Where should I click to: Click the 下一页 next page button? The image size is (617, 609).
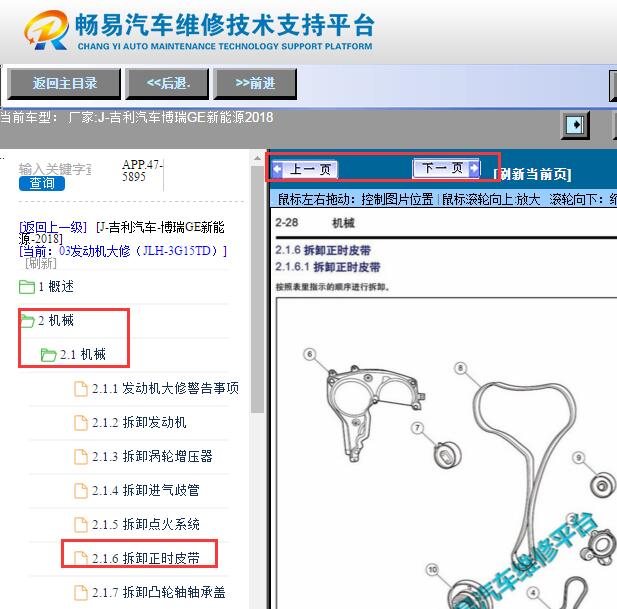click(446, 168)
